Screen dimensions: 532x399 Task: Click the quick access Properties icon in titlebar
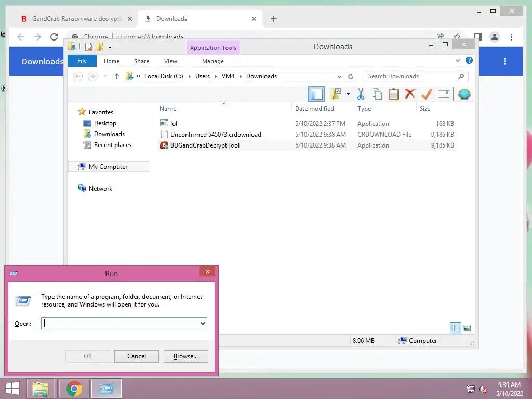click(x=89, y=47)
